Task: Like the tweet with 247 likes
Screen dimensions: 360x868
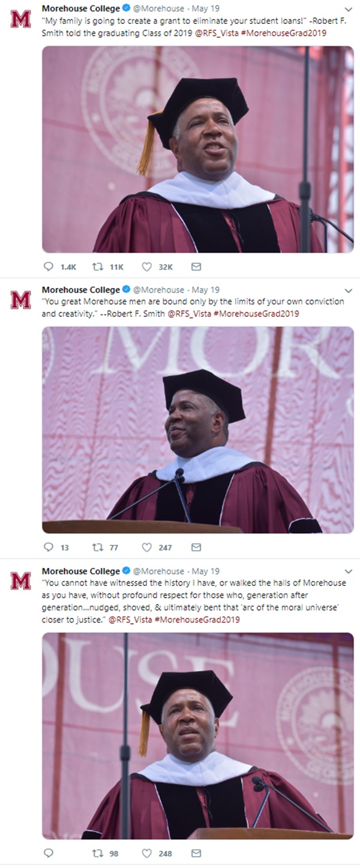Action: coord(146,547)
